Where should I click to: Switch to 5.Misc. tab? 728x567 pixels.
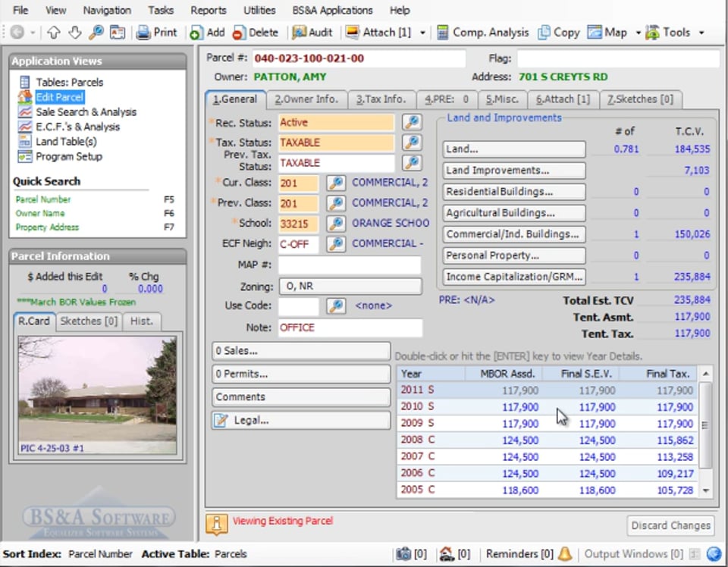pyautogui.click(x=502, y=99)
